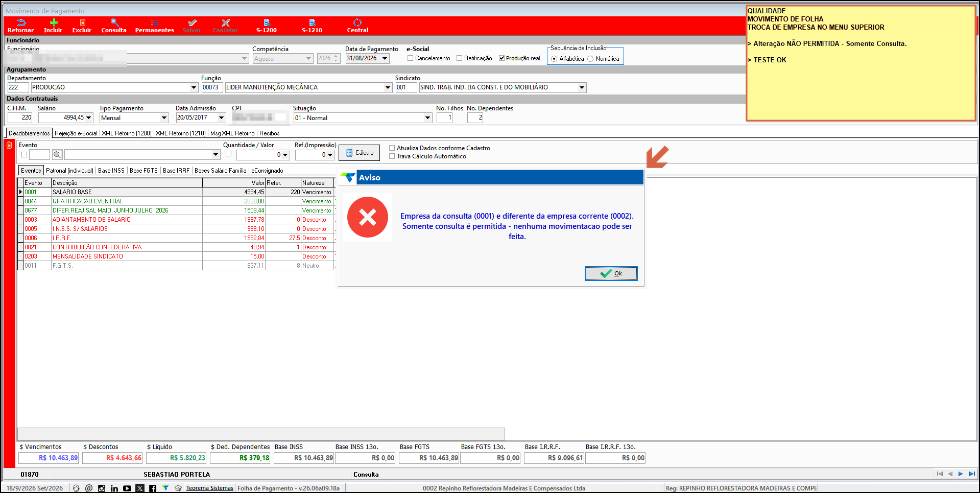The width and height of the screenshot is (980, 493).
Task: Enable Trava Cálculo Automático checkbox
Action: pos(392,156)
